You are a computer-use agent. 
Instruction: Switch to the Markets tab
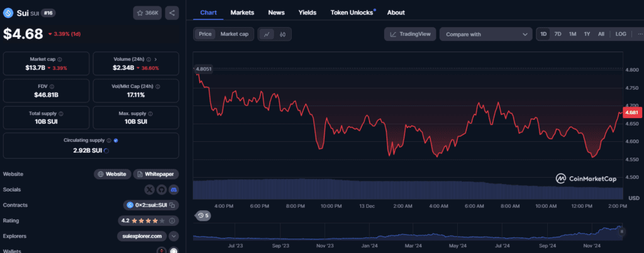pos(242,13)
